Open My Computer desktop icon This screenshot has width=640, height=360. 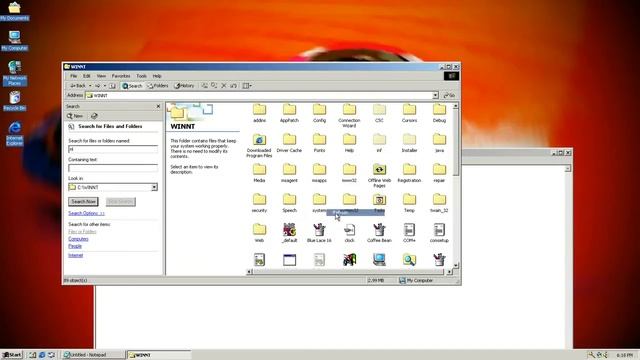pos(14,41)
